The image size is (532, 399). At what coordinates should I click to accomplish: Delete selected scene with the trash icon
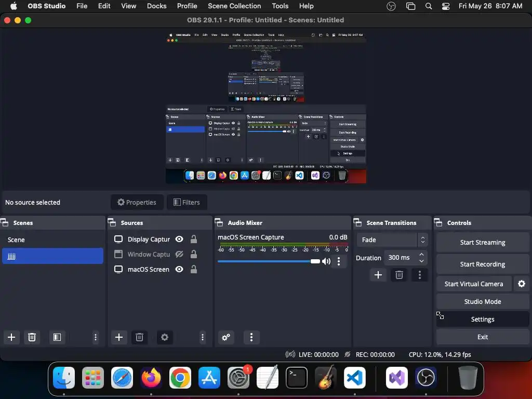pos(32,337)
